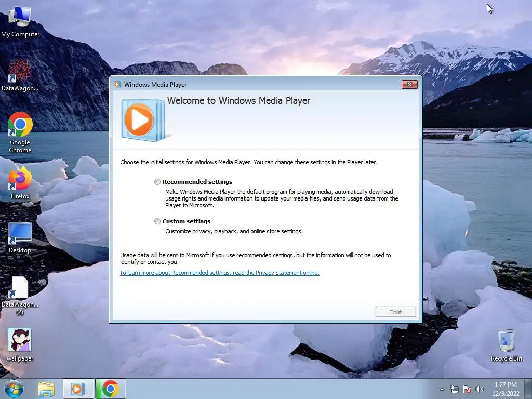The image size is (532, 399).
Task: Open the volume speaker tray icon
Action: coord(480,389)
